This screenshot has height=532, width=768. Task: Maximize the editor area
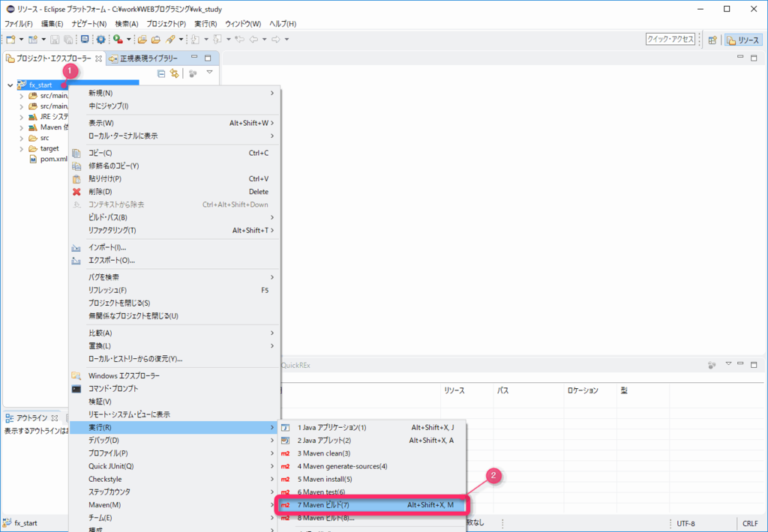coord(754,58)
